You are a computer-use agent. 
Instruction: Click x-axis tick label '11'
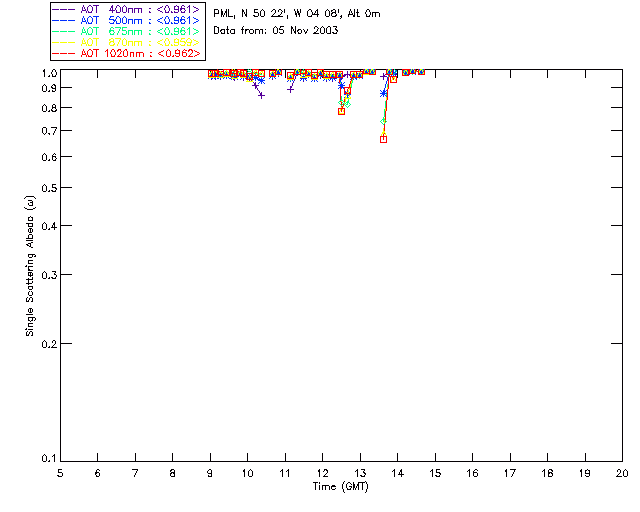pyautogui.click(x=285, y=473)
